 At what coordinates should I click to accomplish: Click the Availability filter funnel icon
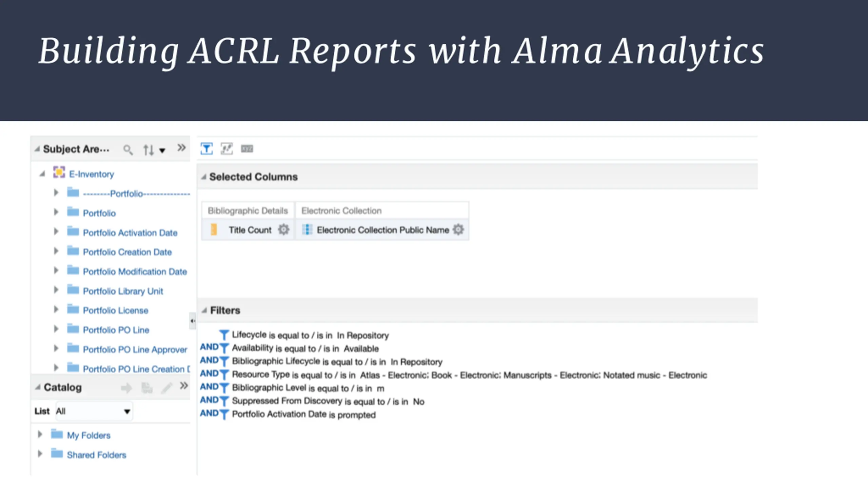point(224,348)
